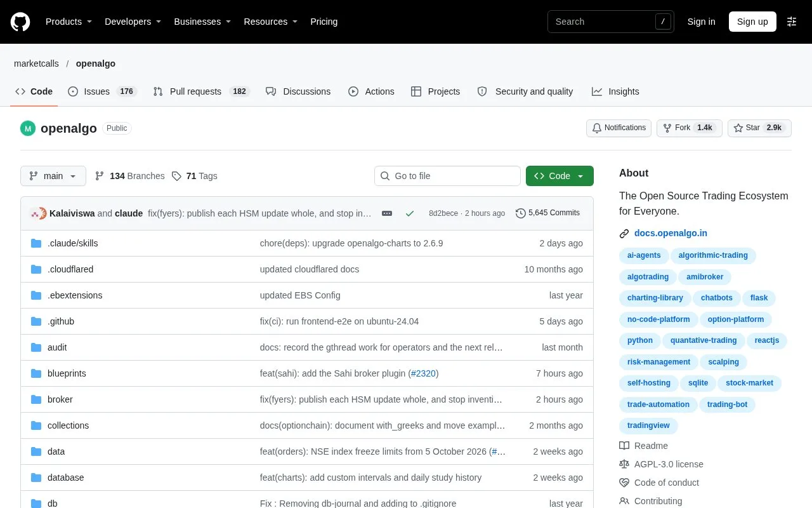Viewport: 812px width, 508px height.
Task: Open the Pull requests tab
Action: pos(201,91)
